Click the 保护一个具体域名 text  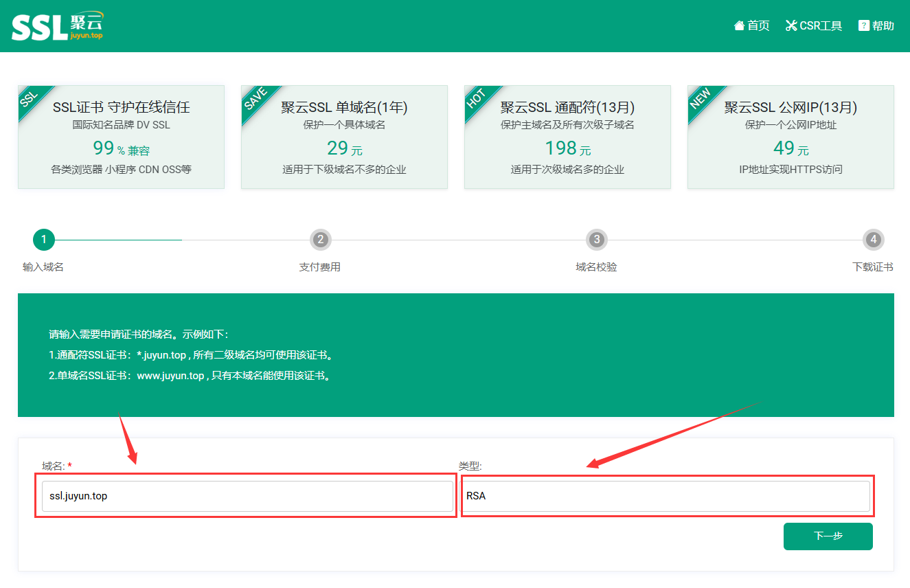click(344, 125)
